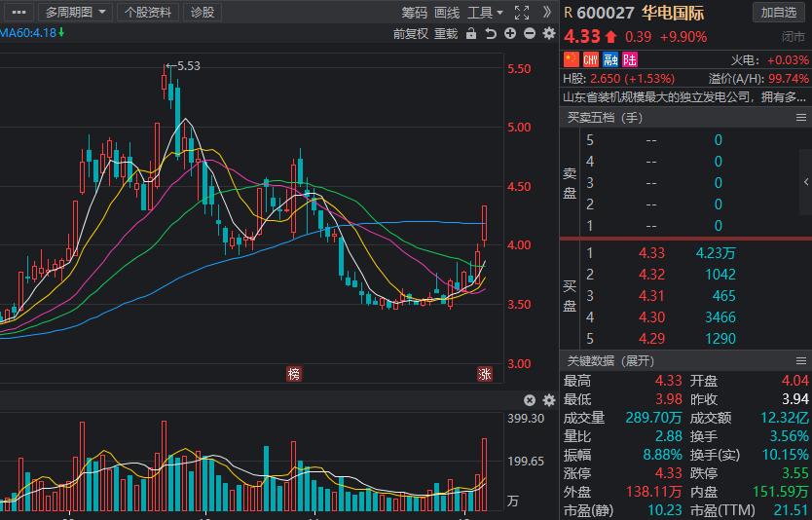The width and height of the screenshot is (812, 520).
Task: Click the 成交额 12.32亿 value
Action: 784,418
